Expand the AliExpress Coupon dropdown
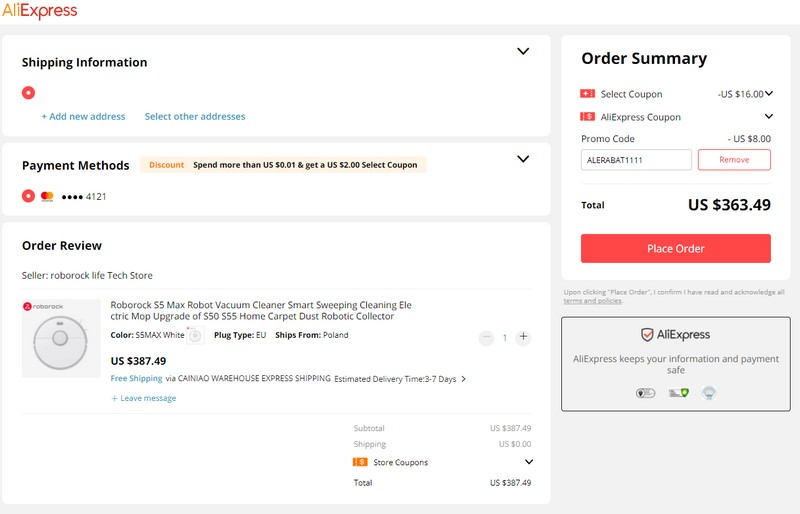 coord(769,116)
